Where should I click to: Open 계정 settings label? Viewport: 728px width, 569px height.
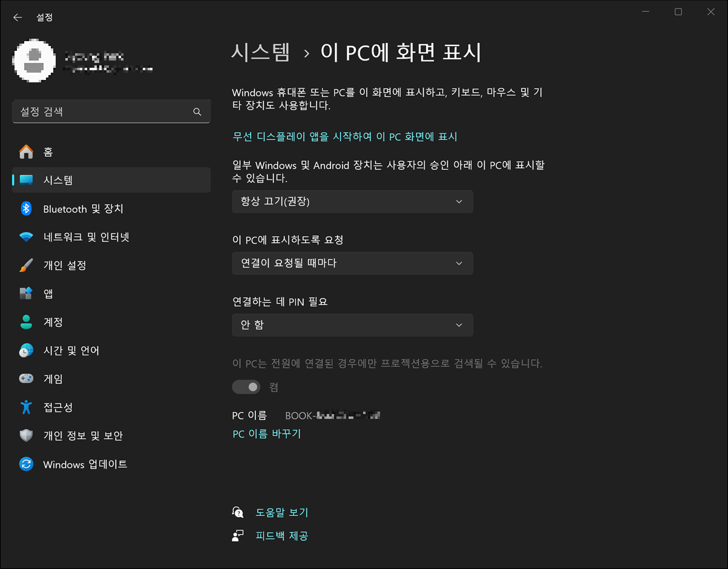(53, 322)
